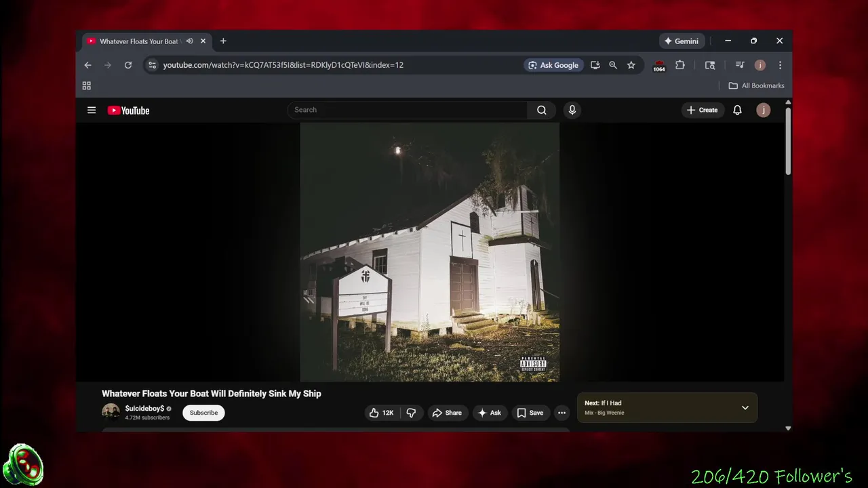Open extension with 1064 badge
The width and height of the screenshot is (868, 488).
click(659, 66)
